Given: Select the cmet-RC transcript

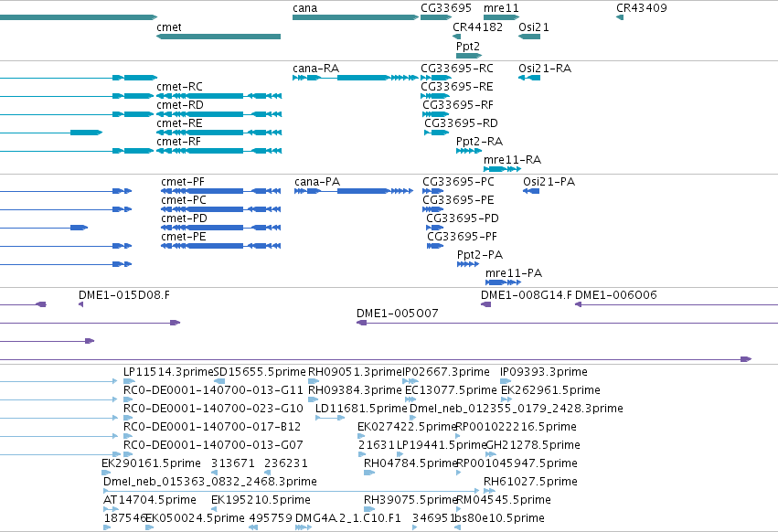Looking at the screenshot, I should [218, 96].
